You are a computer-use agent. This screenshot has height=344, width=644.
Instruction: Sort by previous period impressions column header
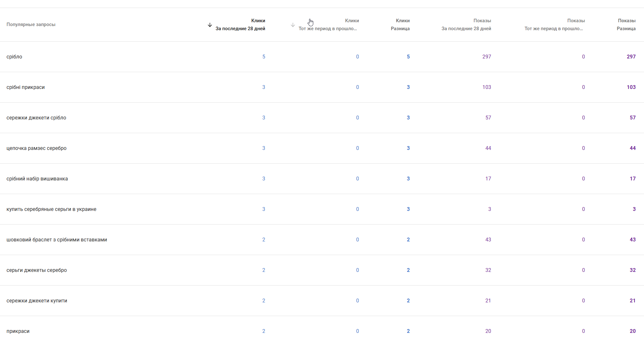[x=554, y=25]
